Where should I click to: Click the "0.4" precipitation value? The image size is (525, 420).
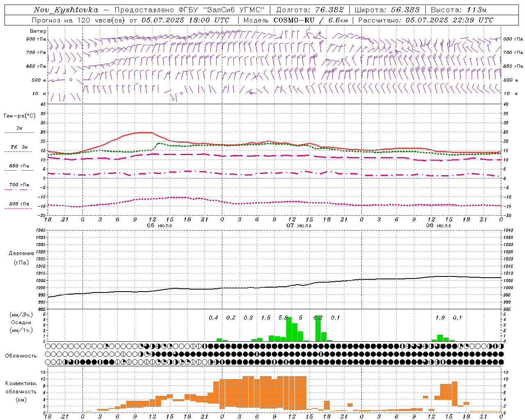coord(213,318)
